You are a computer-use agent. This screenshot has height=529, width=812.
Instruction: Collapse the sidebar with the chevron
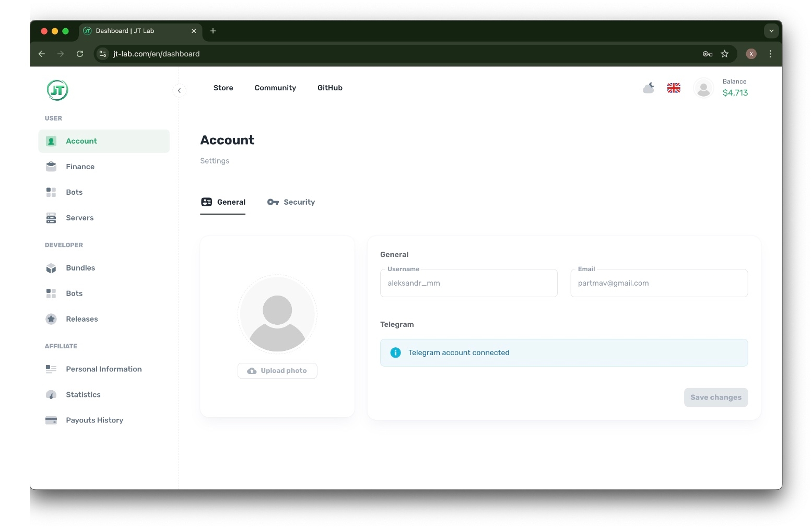point(179,90)
